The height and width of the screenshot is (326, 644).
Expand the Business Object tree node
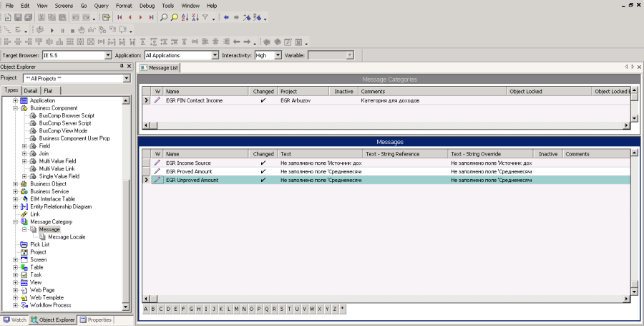(15, 183)
